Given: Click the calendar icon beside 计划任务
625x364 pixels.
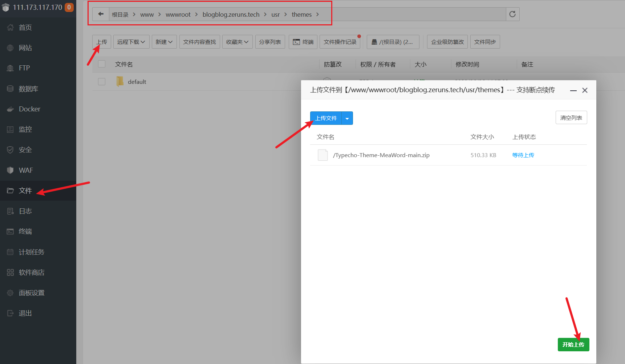Looking at the screenshot, I should point(10,252).
